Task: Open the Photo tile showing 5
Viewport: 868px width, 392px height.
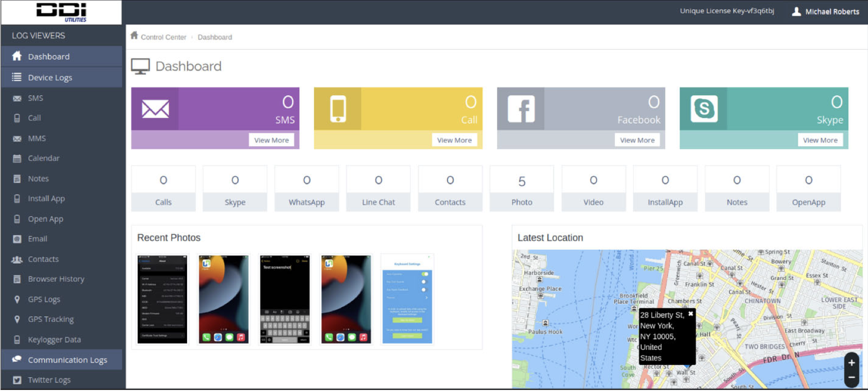Action: pos(522,188)
